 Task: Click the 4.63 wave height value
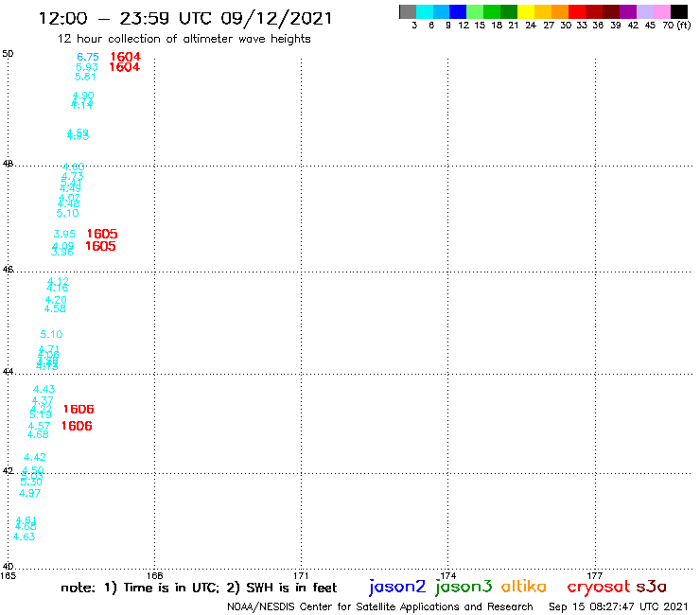(24, 536)
